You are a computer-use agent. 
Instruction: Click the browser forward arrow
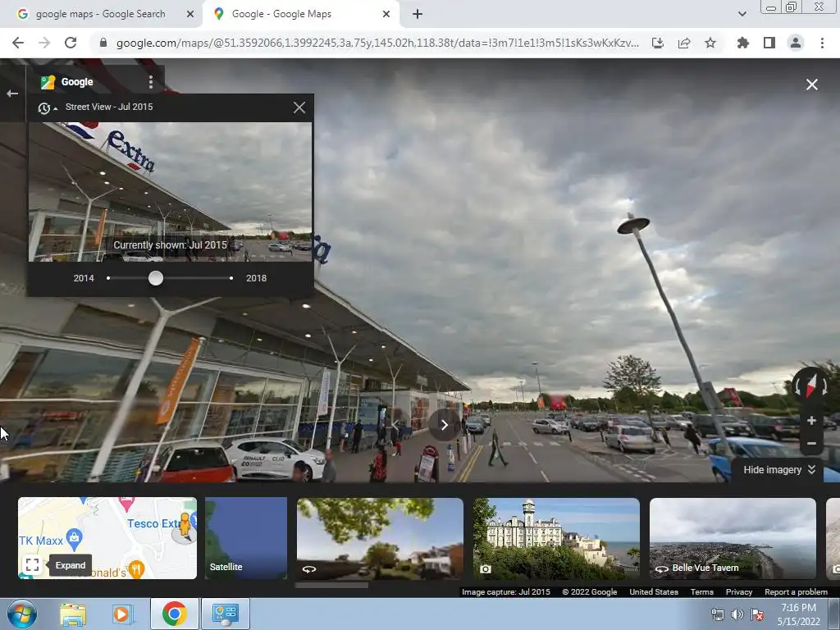(44, 43)
